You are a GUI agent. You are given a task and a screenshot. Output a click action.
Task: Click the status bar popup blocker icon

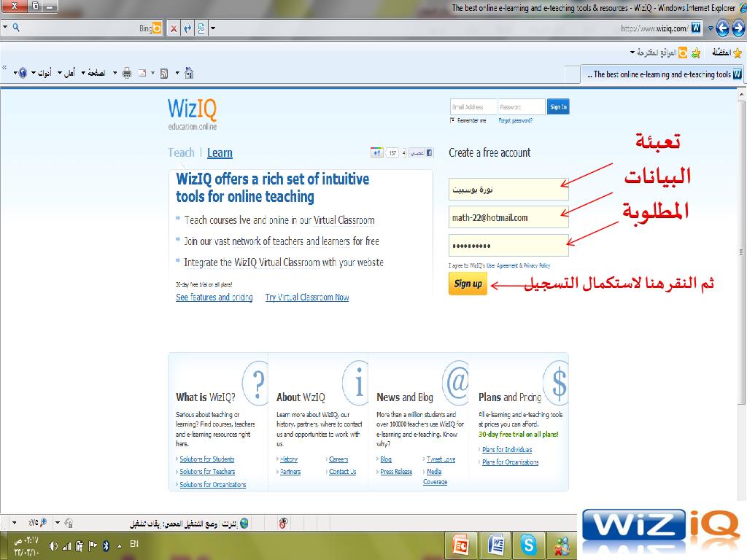[283, 524]
